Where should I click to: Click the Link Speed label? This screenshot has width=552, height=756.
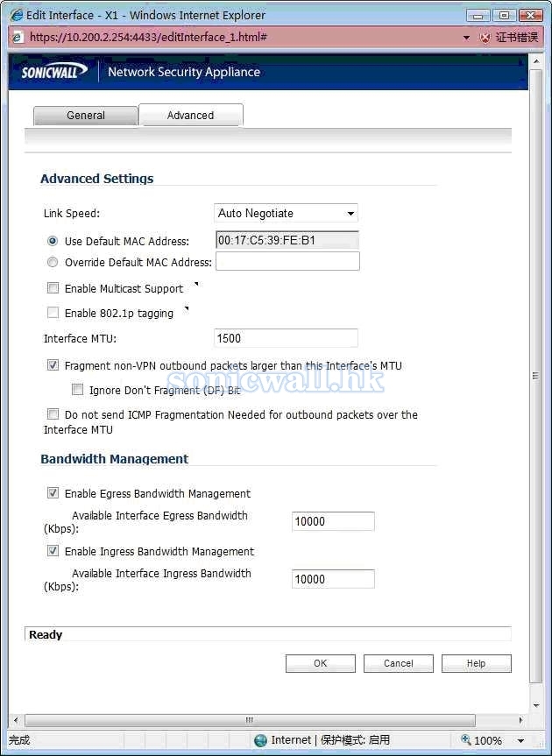pyautogui.click(x=72, y=213)
